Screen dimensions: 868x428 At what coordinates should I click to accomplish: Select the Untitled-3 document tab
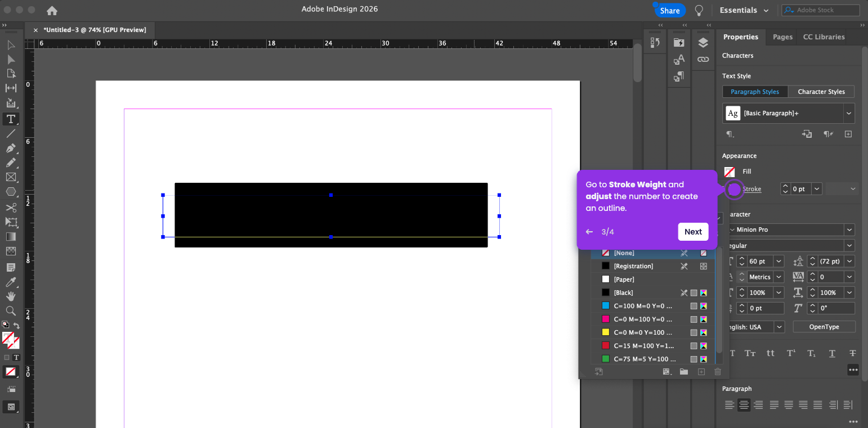pyautogui.click(x=95, y=30)
